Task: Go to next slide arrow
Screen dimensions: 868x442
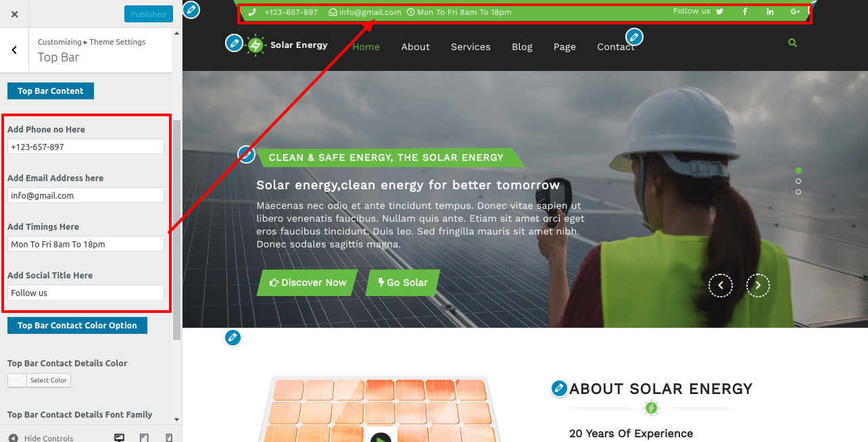Action: (x=758, y=285)
